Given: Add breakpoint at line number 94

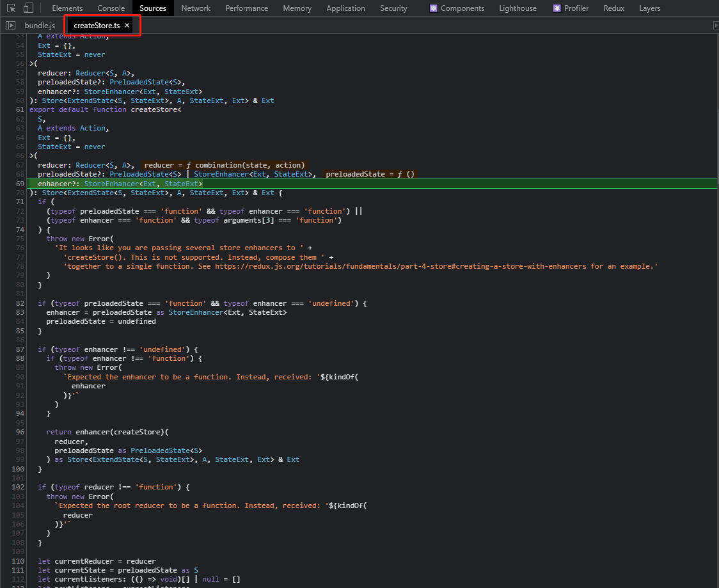Looking at the screenshot, I should (x=20, y=414).
